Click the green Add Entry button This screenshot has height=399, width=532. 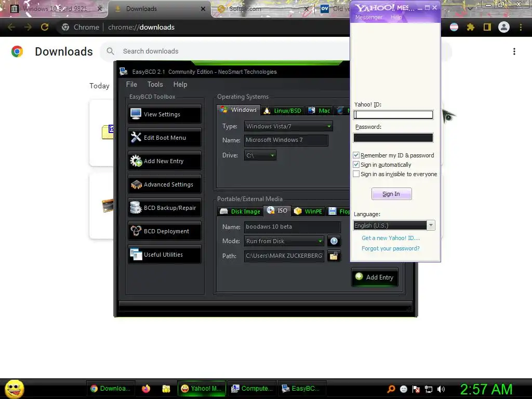pyautogui.click(x=375, y=277)
